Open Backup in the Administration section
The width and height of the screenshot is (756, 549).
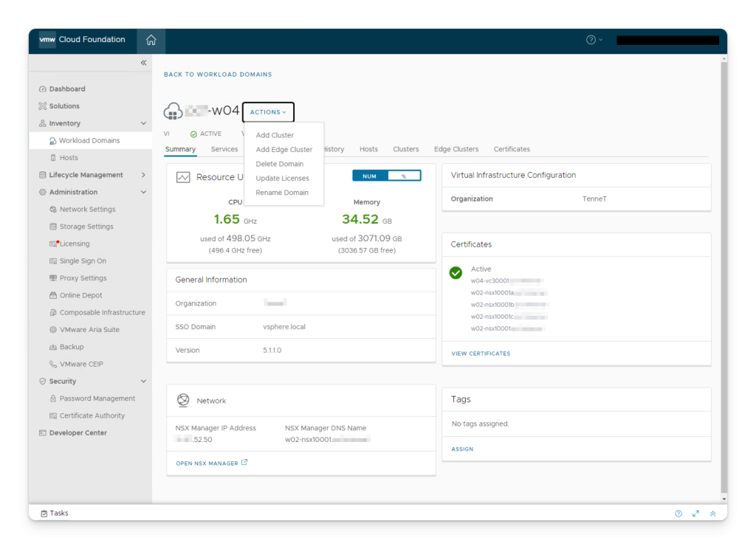click(x=72, y=347)
